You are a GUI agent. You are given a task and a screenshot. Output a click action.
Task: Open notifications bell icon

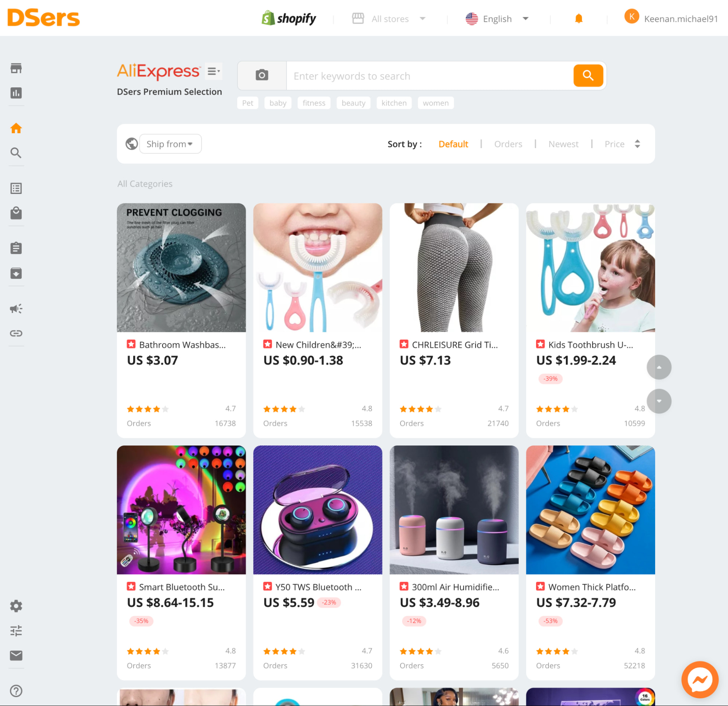point(578,19)
